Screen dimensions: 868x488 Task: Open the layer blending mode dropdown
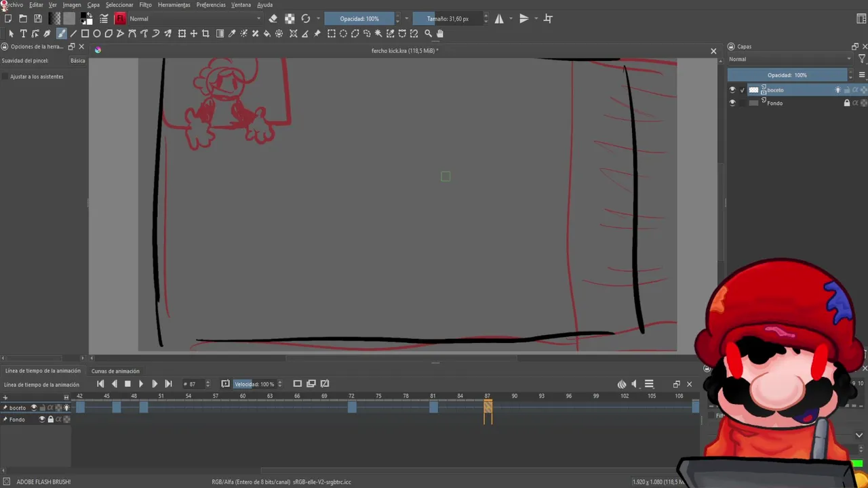click(x=790, y=59)
